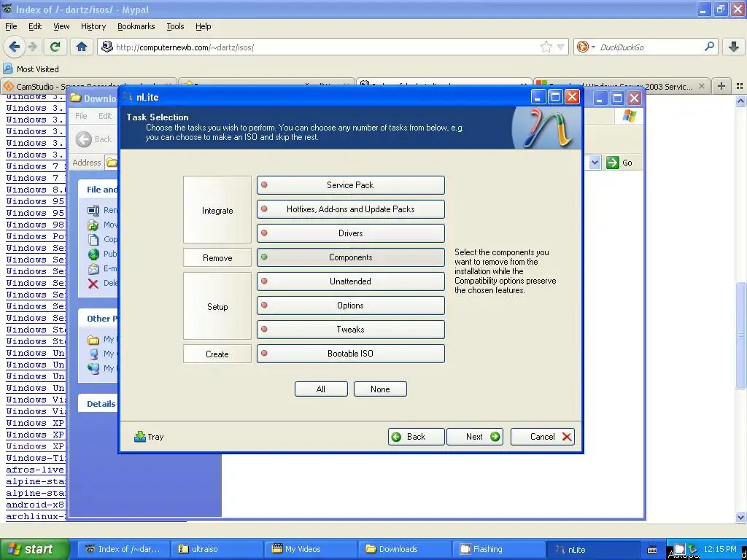
Task: Open the Most Visited bookmarks folder
Action: click(x=31, y=69)
